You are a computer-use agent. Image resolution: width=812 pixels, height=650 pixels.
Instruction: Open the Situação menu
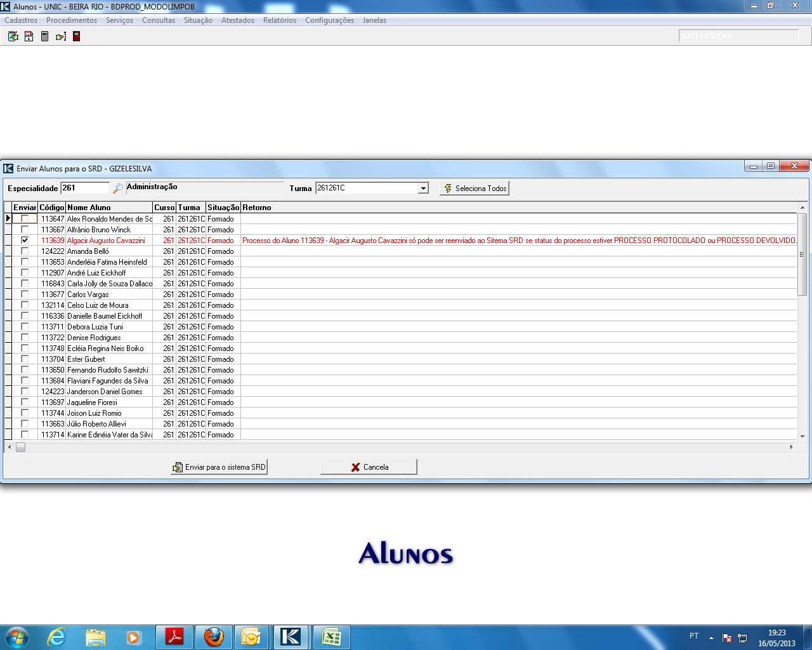click(198, 20)
